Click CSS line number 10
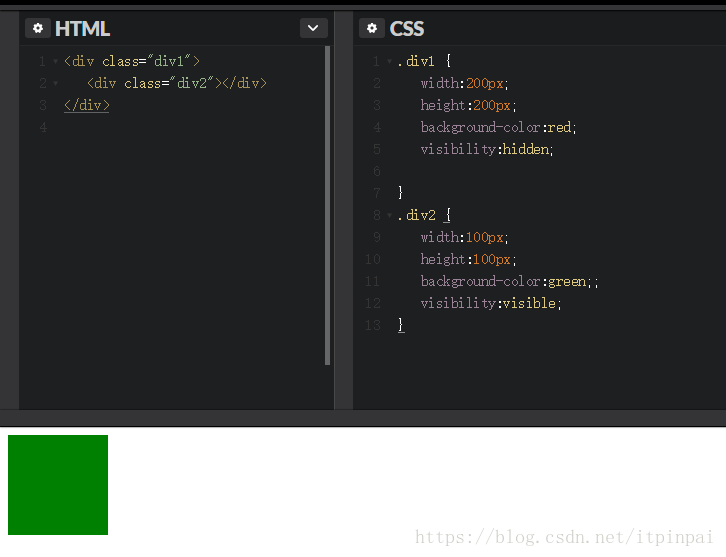This screenshot has width=726, height=557. point(373,259)
